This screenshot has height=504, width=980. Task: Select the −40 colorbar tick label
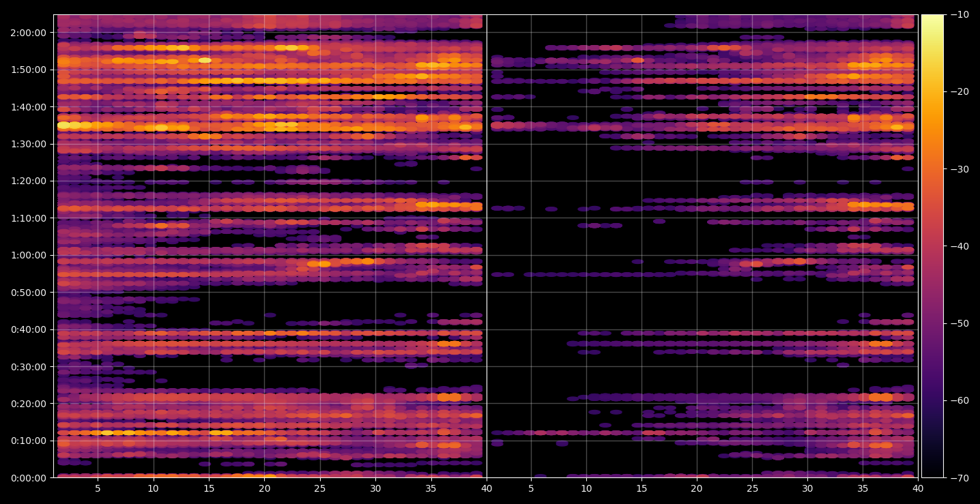tap(960, 246)
